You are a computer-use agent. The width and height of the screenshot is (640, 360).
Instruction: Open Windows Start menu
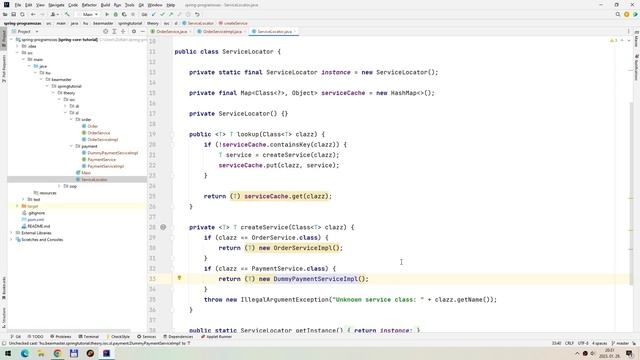coord(8,353)
